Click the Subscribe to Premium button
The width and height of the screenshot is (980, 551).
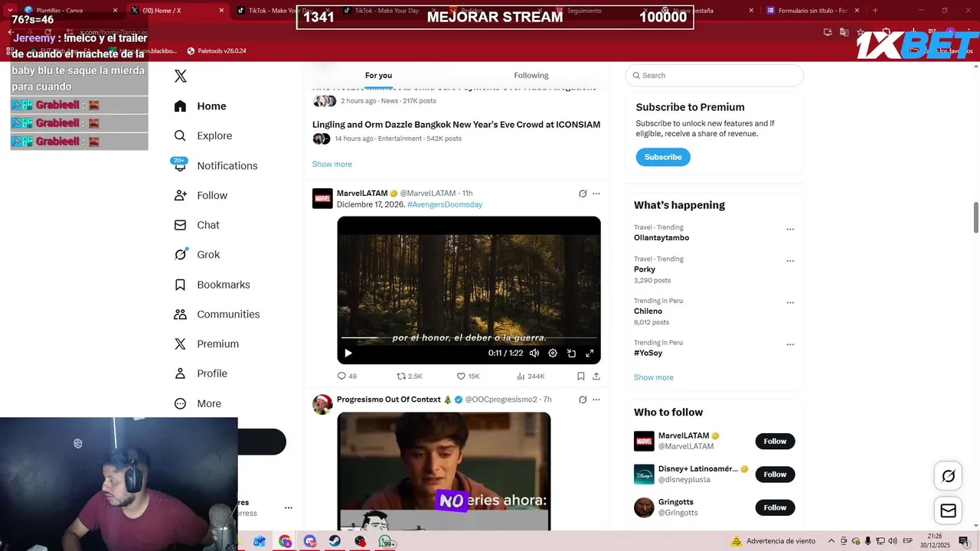[663, 157]
